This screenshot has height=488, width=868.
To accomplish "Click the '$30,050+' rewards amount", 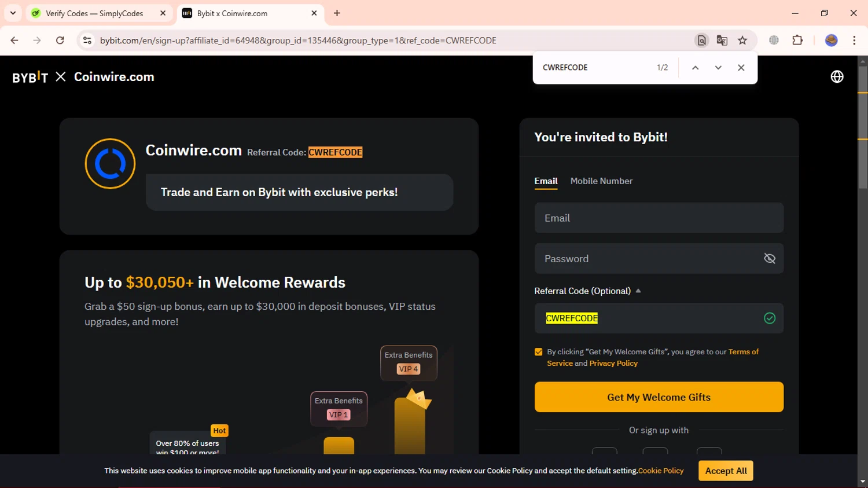I will click(x=160, y=282).
